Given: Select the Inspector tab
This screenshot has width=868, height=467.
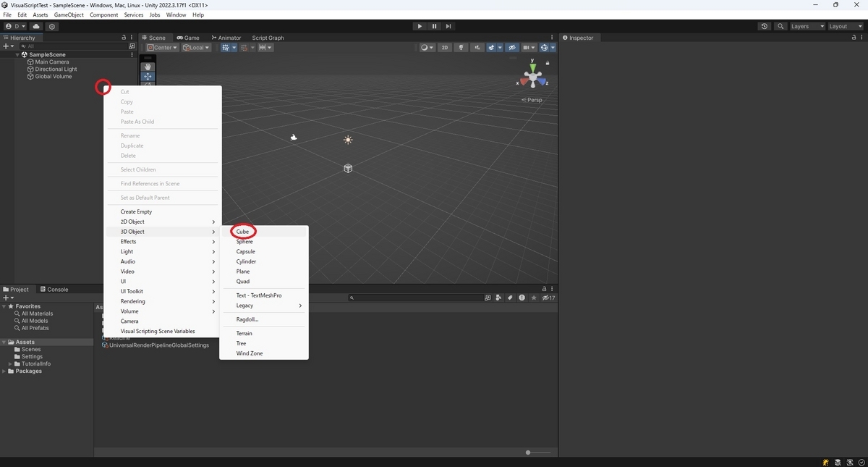Looking at the screenshot, I should [577, 38].
